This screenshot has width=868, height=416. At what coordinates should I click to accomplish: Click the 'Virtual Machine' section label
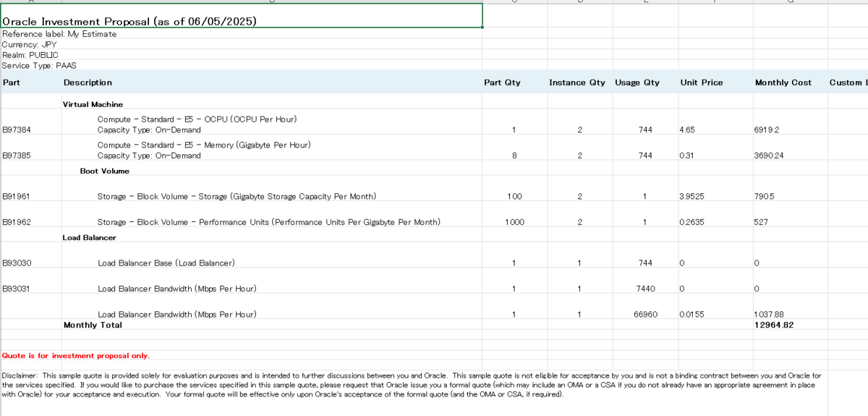point(93,104)
